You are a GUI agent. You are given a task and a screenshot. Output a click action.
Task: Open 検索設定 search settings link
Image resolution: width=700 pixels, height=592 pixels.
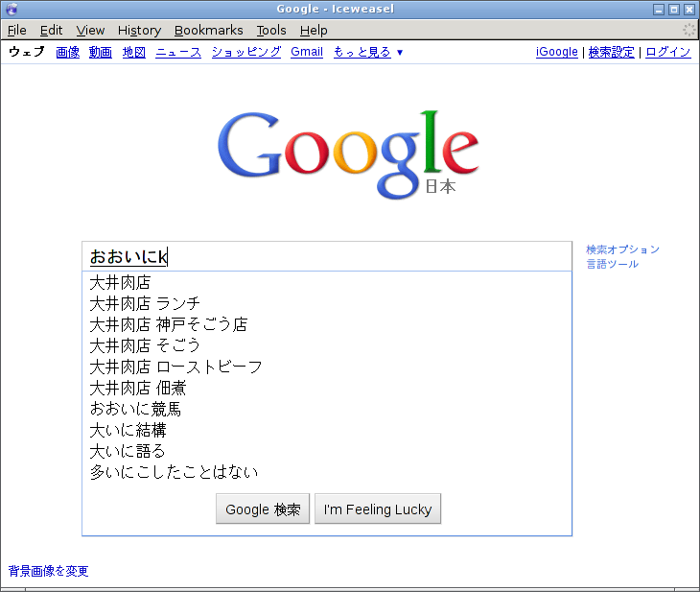pos(611,52)
